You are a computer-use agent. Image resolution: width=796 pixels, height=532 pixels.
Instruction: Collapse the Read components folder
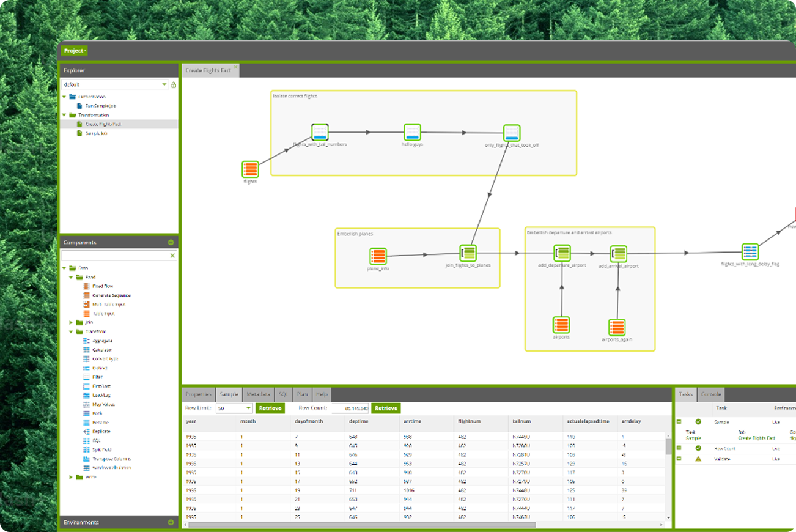click(72, 277)
